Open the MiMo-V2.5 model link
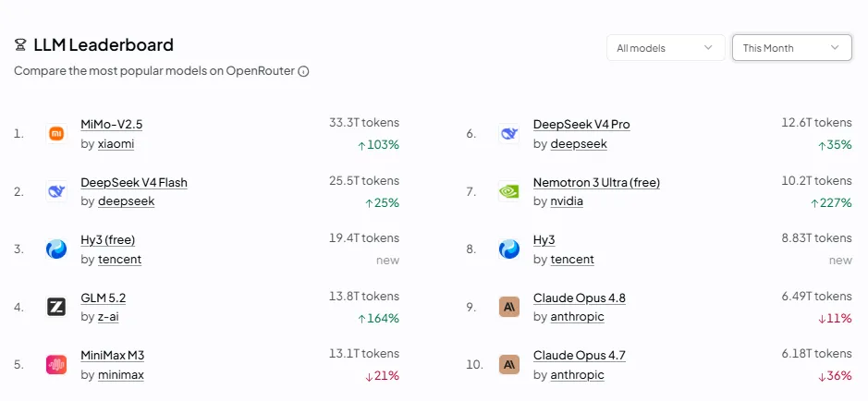868x401 pixels. pyautogui.click(x=111, y=125)
